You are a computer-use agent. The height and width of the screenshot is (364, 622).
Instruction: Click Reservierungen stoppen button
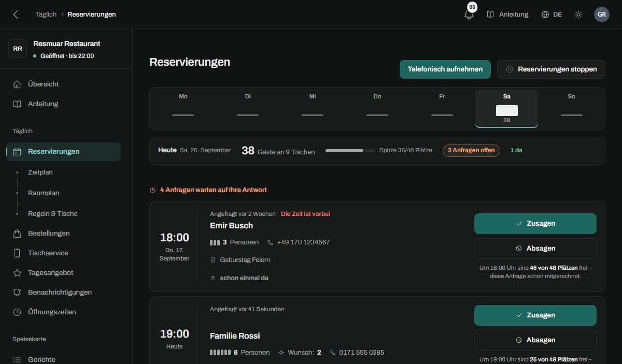point(551,69)
